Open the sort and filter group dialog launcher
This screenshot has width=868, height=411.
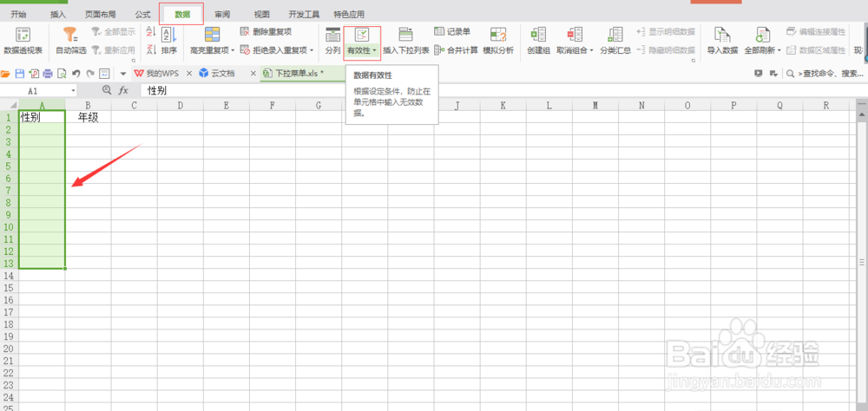pyautogui.click(x=134, y=60)
